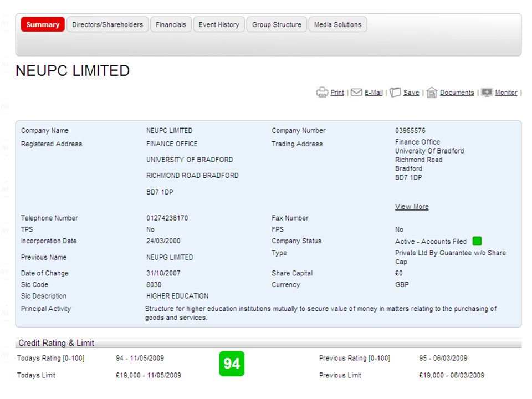Click the Documents building icon
The height and width of the screenshot is (399, 532).
tap(432, 93)
